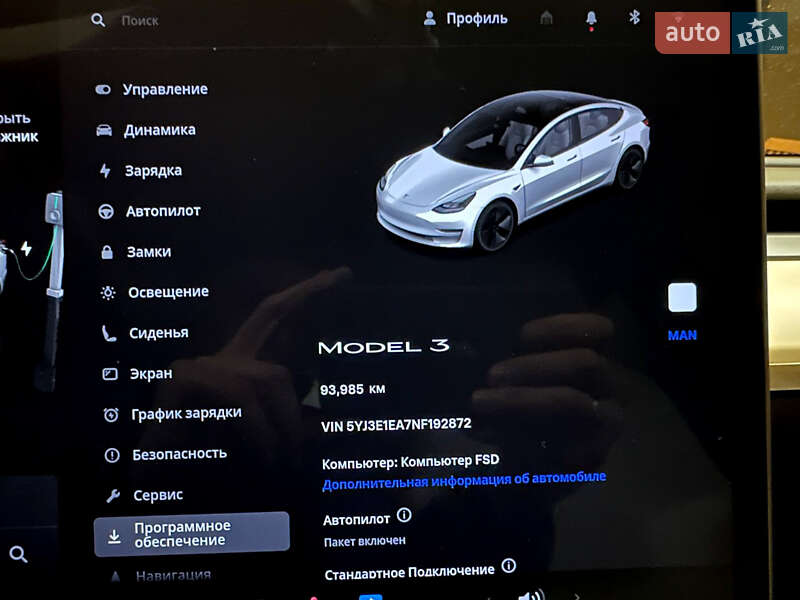Viewport: 800px width, 600px height.
Task: Expand the Автопилот info popup
Action: coord(402,516)
